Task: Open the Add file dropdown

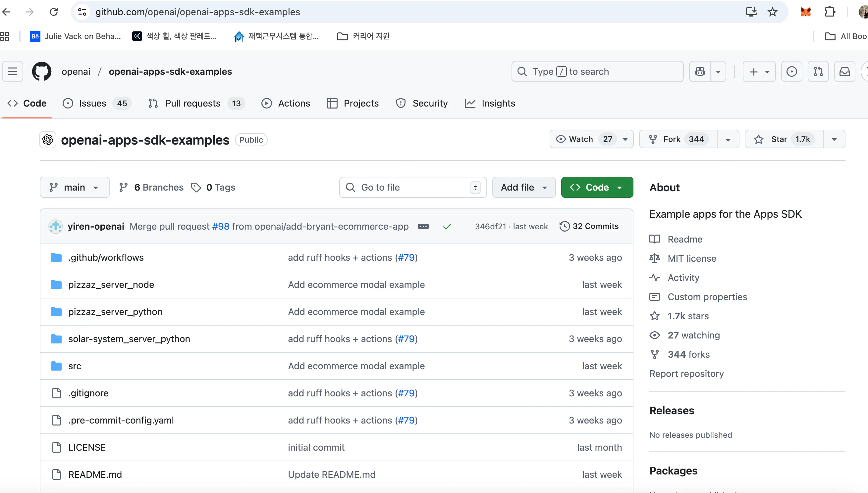Action: [524, 187]
